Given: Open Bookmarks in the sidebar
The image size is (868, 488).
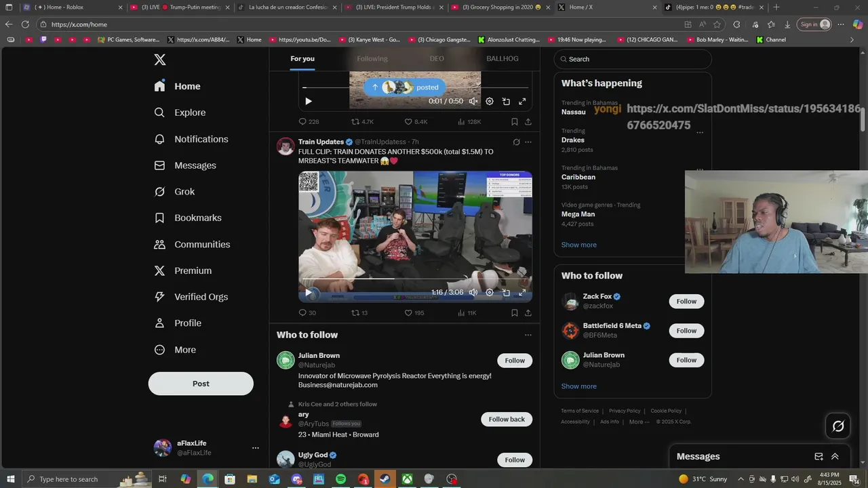Looking at the screenshot, I should point(188,218).
